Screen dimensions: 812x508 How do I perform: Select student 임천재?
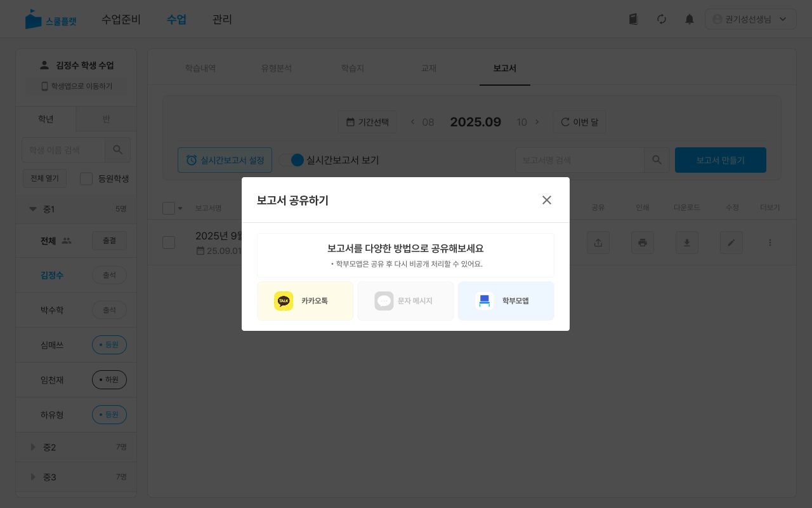tap(52, 380)
